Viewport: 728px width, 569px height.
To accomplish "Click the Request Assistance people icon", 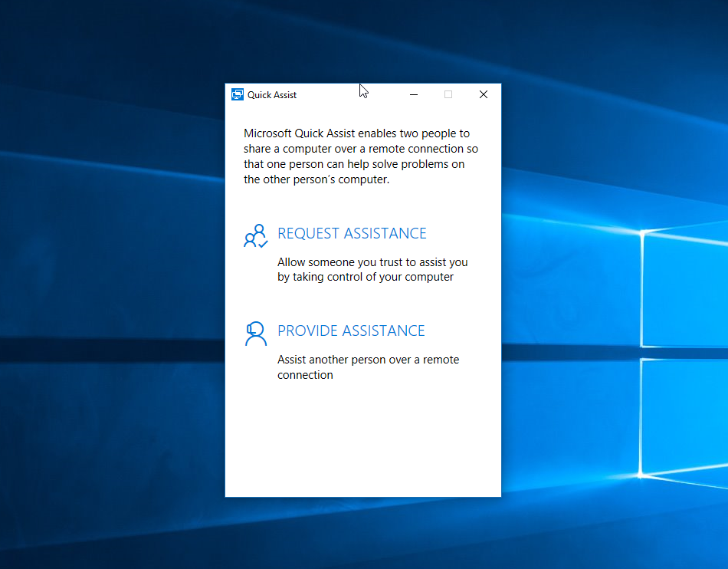I will [255, 235].
